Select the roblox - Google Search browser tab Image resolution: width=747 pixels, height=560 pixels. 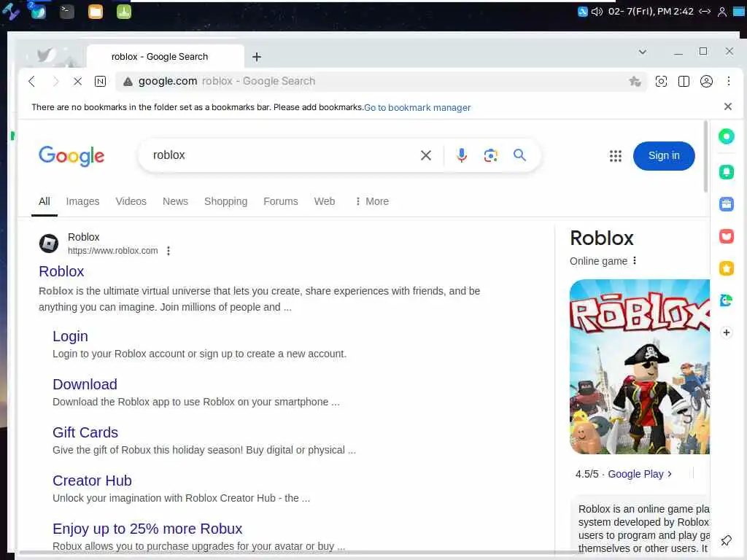166,57
